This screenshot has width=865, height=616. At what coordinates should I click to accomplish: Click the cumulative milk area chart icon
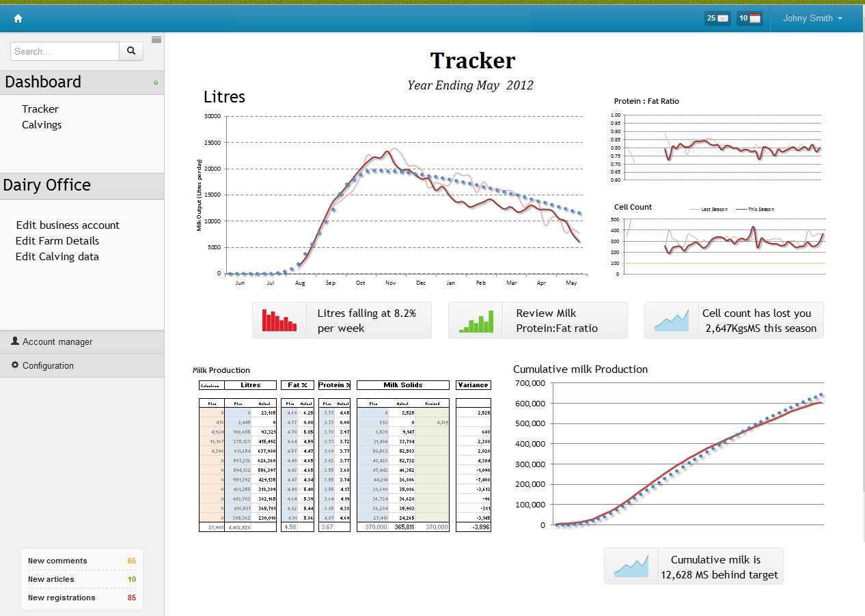point(631,566)
